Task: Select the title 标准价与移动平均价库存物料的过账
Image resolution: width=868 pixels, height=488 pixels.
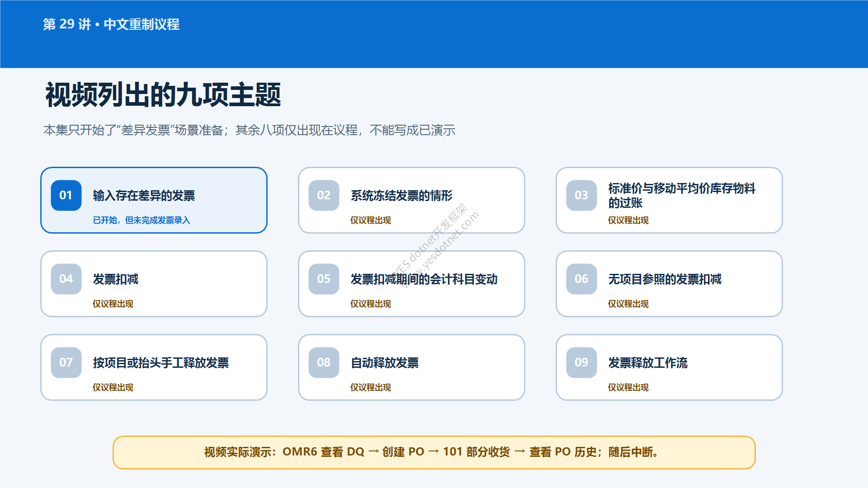Action: pyautogui.click(x=682, y=196)
